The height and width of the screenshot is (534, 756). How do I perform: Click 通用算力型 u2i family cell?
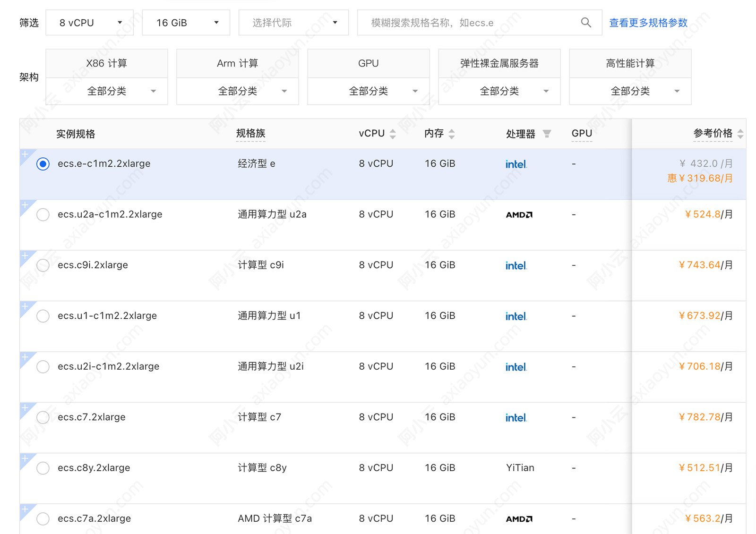271,366
